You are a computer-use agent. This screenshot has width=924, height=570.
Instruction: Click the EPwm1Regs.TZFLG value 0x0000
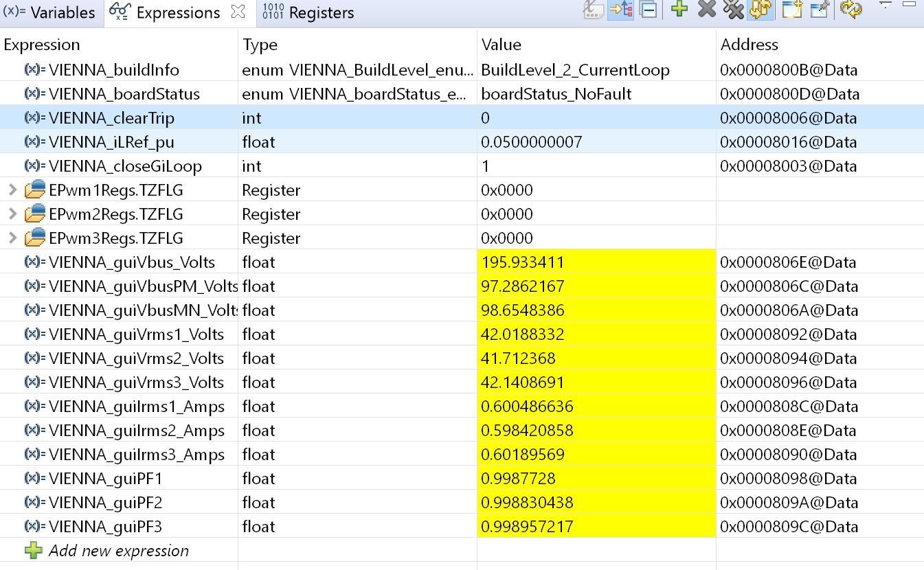click(507, 190)
